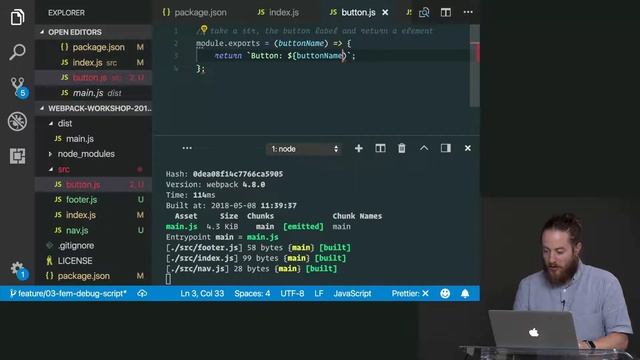Create a new terminal with plus icon

pos(358,149)
